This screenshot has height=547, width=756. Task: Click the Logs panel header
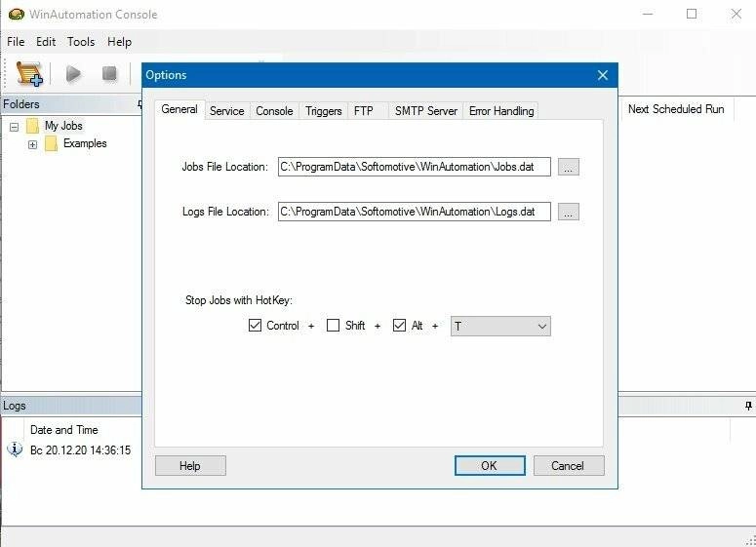click(71, 406)
